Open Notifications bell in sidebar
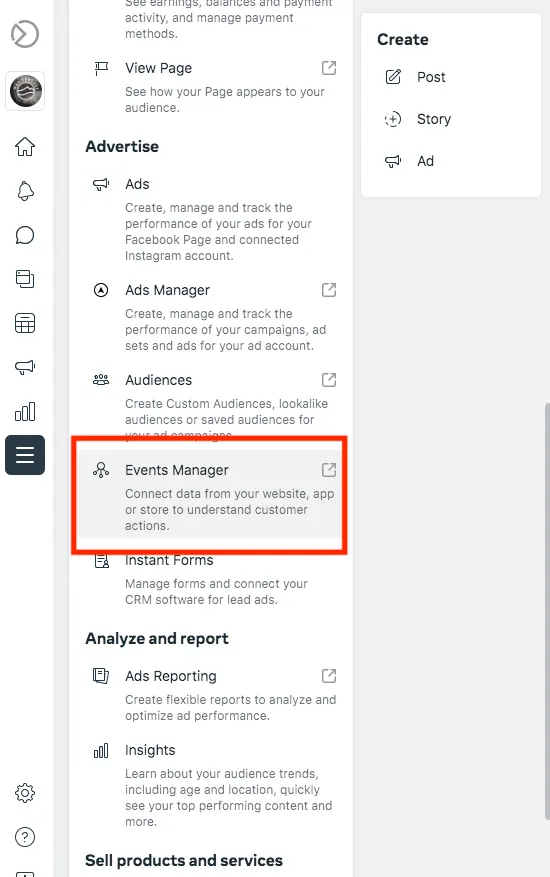This screenshot has height=877, width=550. (x=25, y=191)
